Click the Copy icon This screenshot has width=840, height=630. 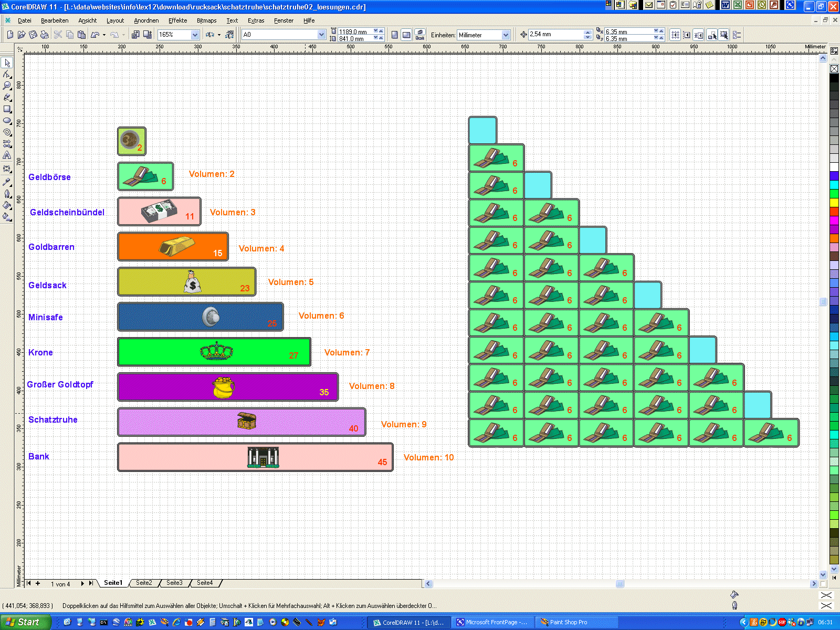(70, 35)
